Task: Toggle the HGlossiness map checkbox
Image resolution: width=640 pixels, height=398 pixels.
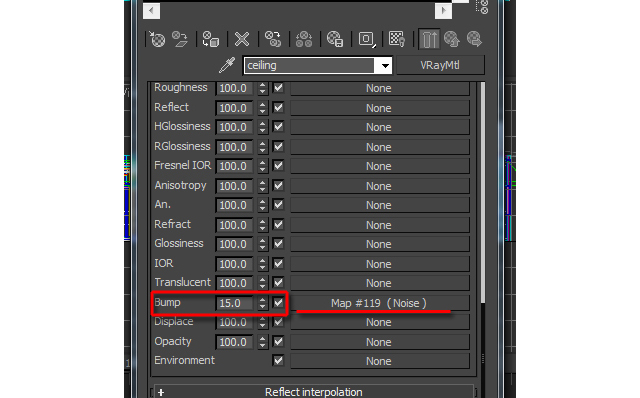Action: pos(278,127)
